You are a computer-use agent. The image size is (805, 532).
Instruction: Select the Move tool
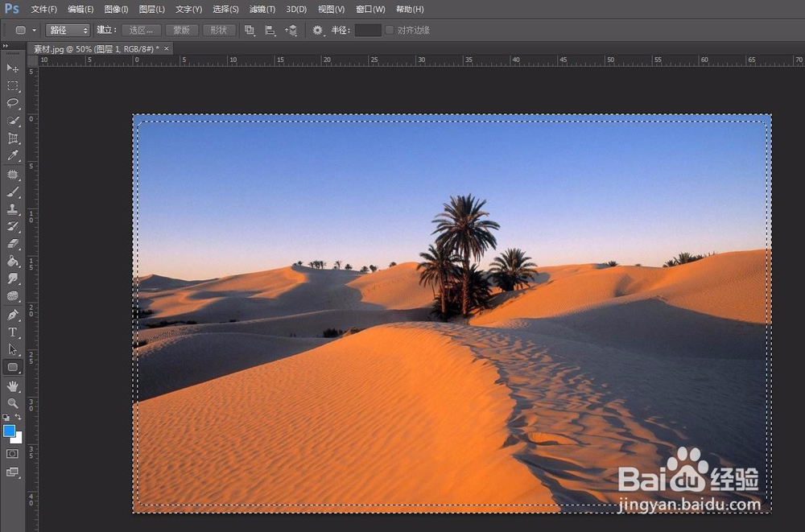coord(13,68)
